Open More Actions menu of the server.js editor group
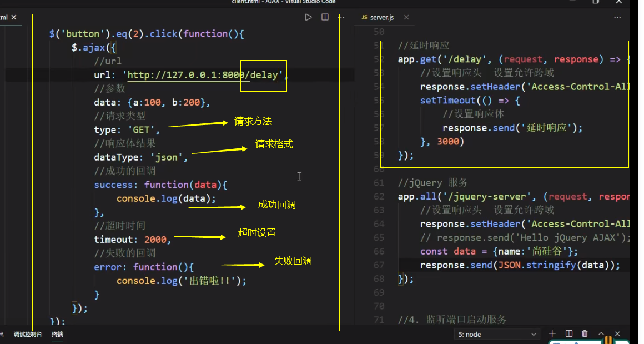This screenshot has width=644, height=344. (x=617, y=17)
